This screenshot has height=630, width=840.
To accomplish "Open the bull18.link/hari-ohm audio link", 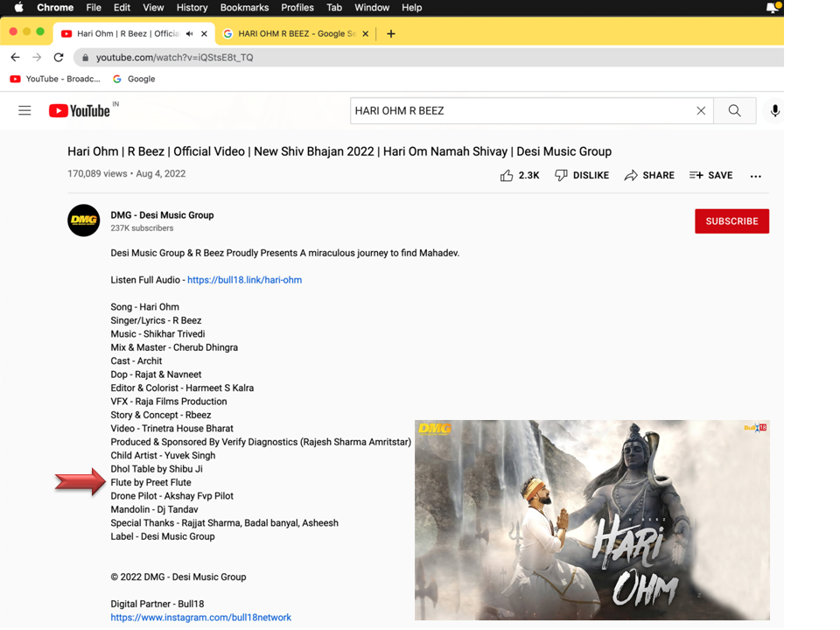I will (244, 280).
